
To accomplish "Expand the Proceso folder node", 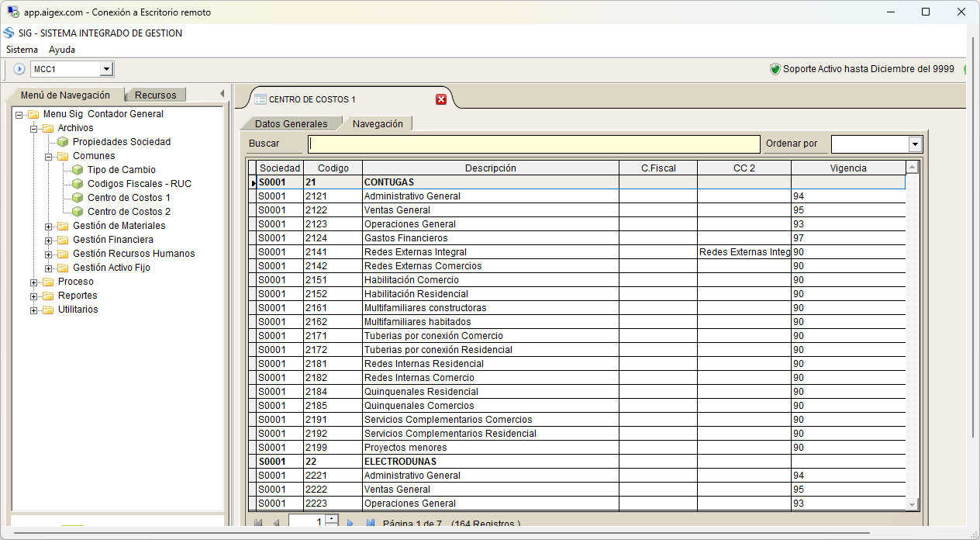I will tap(33, 282).
